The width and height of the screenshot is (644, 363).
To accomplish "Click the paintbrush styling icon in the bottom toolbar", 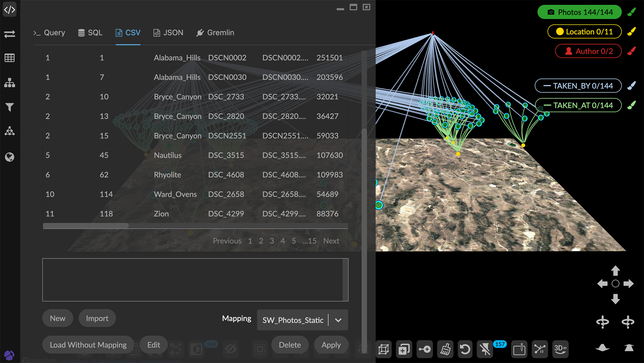I will point(445,349).
